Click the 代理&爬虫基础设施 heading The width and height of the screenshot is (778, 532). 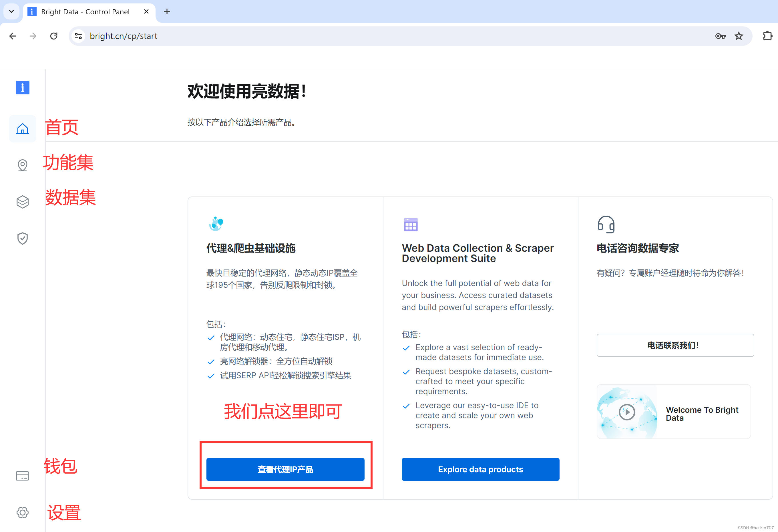(x=251, y=248)
